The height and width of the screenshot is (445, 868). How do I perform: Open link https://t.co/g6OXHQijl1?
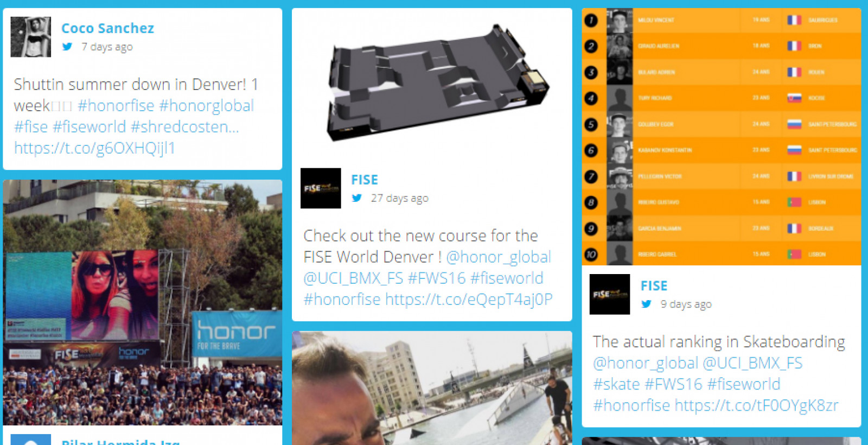point(94,148)
